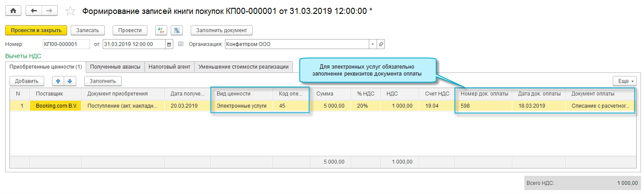Show Дт/Кт postings of the document
Viewport: 644px width, 194px height.
pyautogui.click(x=161, y=30)
